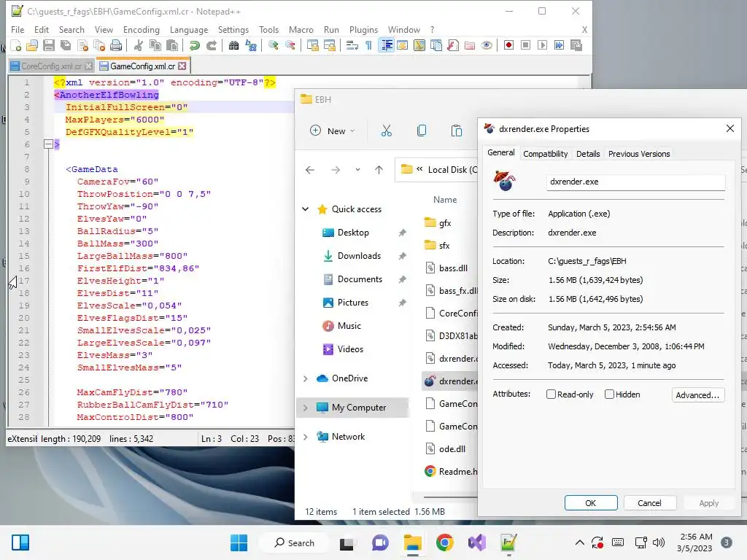Click the Save All toolbar icon
The image size is (747, 560).
[65, 45]
